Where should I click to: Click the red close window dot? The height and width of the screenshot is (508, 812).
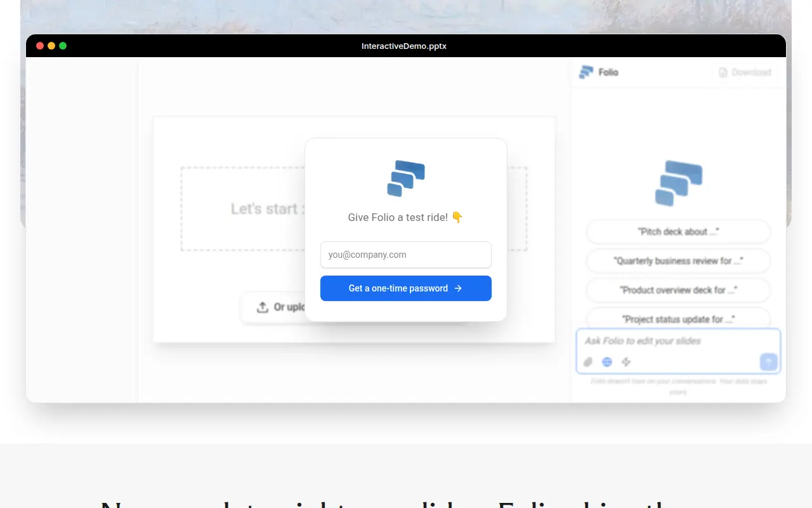tap(40, 46)
